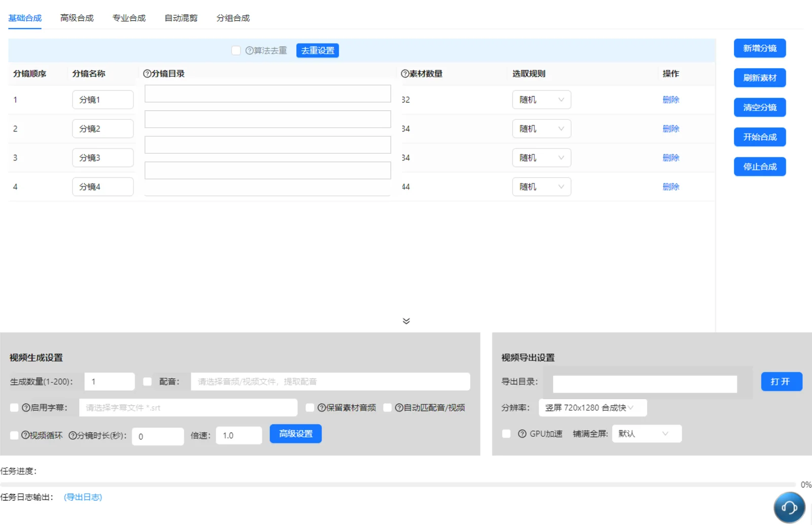
Task: Click the help icon beside 视频循环
Action: (x=25, y=436)
